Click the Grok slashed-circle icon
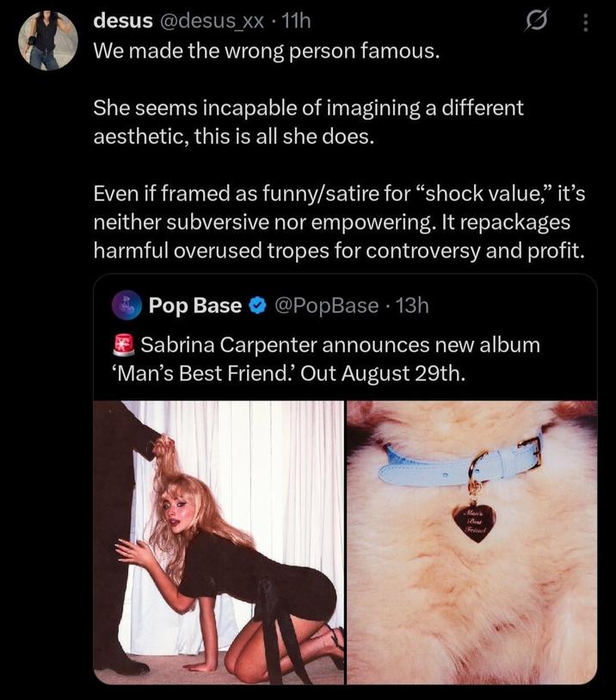The height and width of the screenshot is (700, 616). (x=536, y=21)
